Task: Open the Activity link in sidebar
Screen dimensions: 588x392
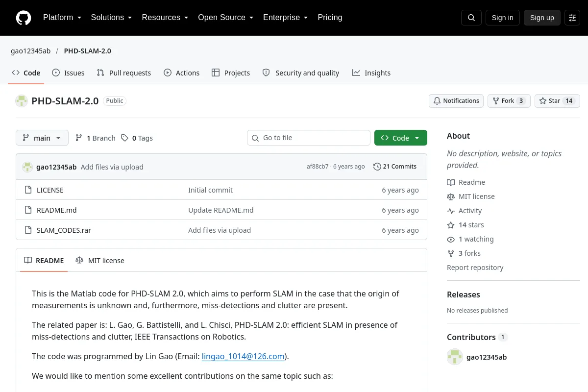Action: pos(465,211)
